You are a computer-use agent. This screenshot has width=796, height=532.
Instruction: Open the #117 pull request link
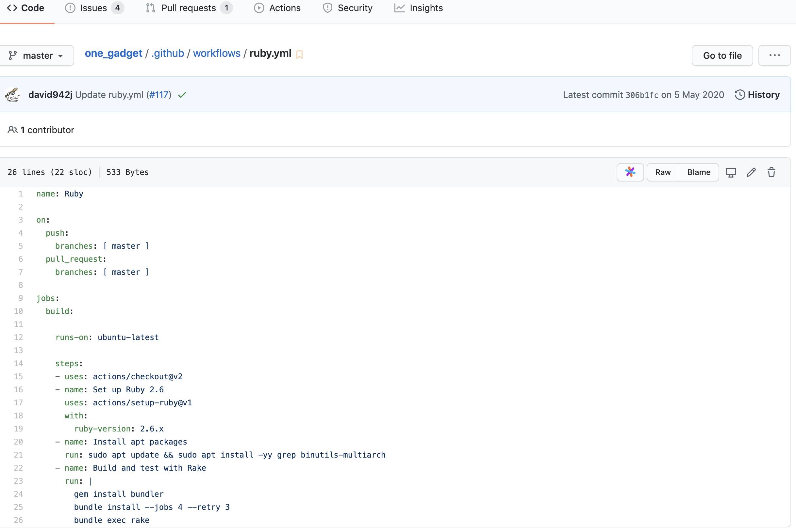coord(159,95)
